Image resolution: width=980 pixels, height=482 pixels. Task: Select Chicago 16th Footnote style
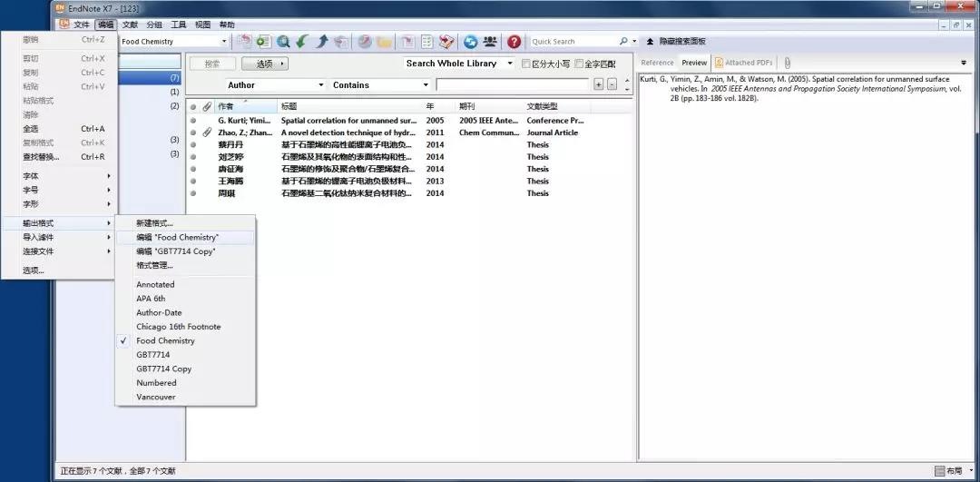186,327
